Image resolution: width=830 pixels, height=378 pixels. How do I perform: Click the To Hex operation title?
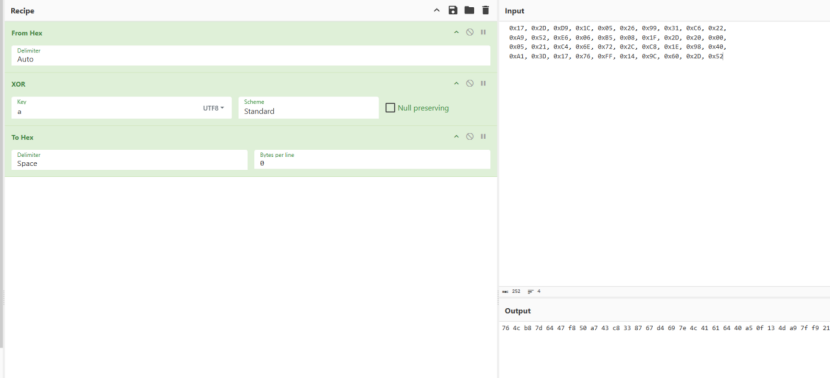point(22,137)
